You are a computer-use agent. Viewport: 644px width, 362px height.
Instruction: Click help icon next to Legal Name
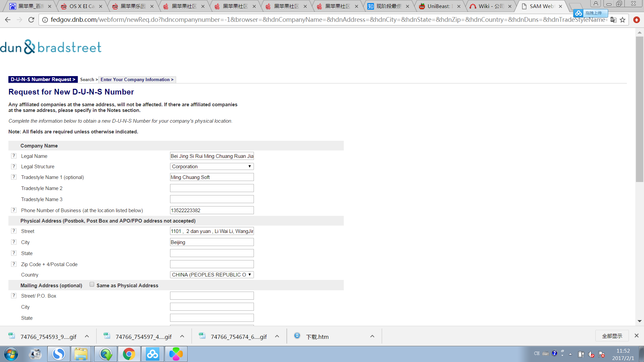coord(14,156)
